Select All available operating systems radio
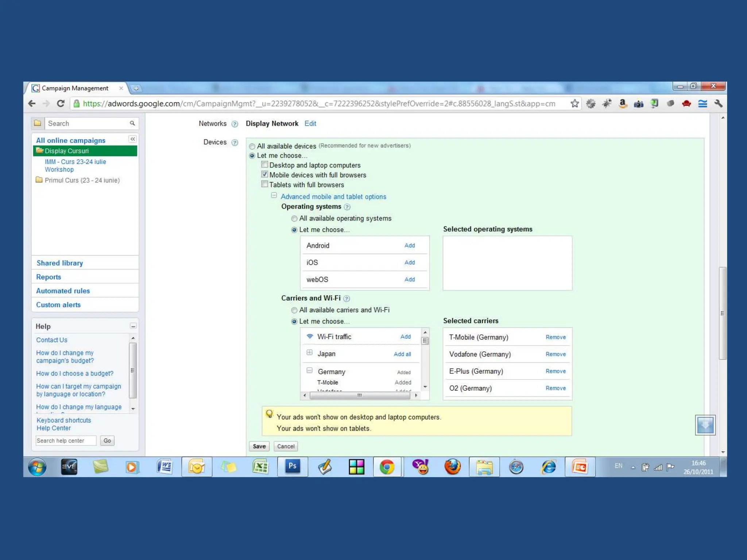Viewport: 747px width, 560px height. (x=294, y=219)
